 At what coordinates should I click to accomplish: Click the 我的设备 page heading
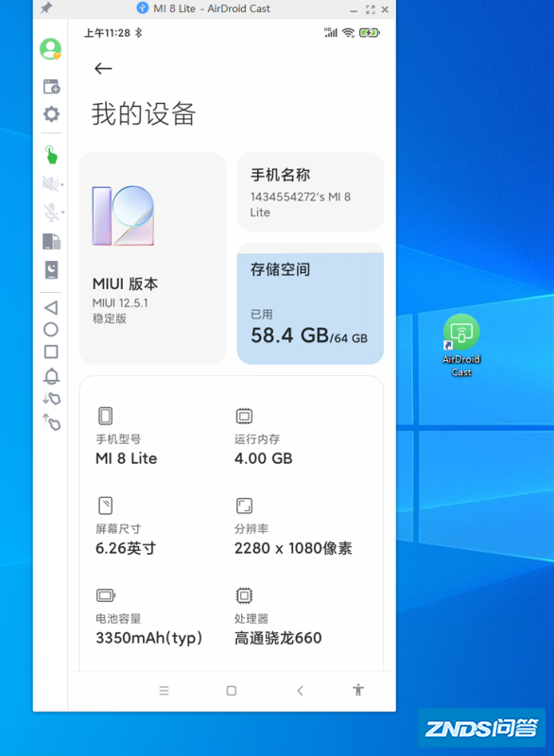[144, 113]
